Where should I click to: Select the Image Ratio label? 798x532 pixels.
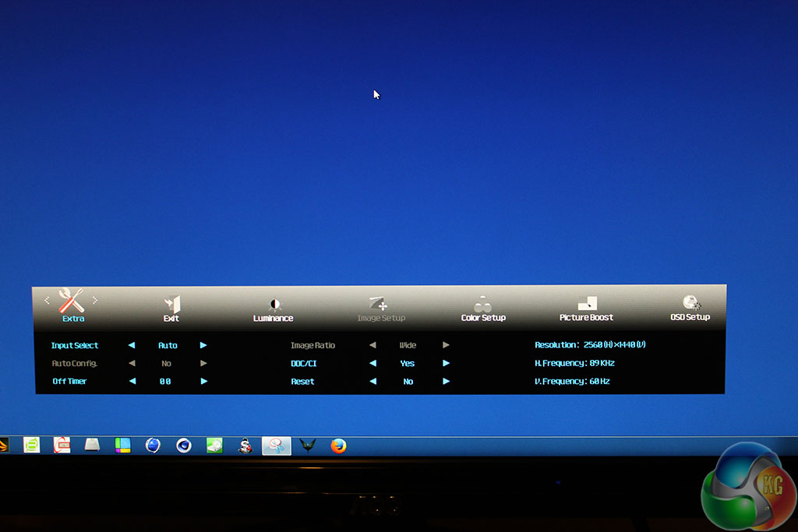click(x=312, y=345)
